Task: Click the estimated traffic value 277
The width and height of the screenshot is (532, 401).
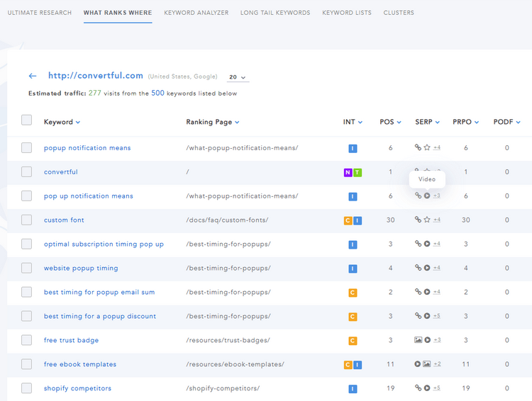Action: click(94, 94)
